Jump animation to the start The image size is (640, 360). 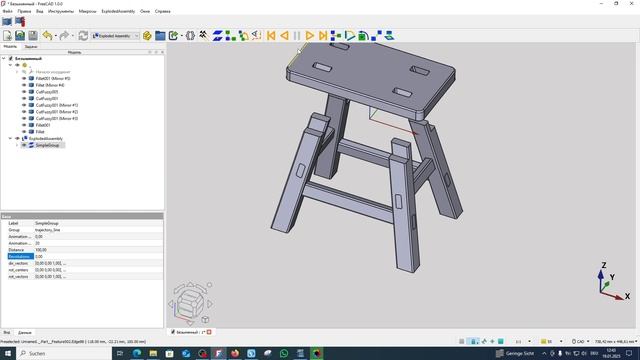[271, 36]
